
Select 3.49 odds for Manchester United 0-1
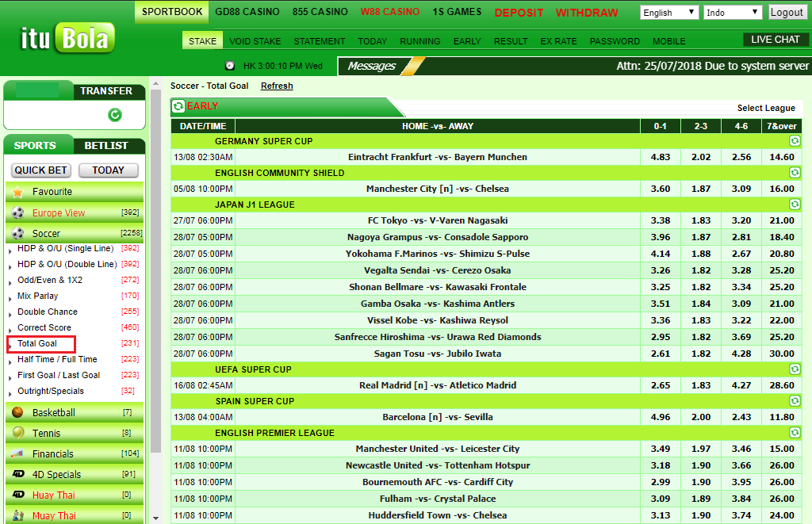(661, 449)
